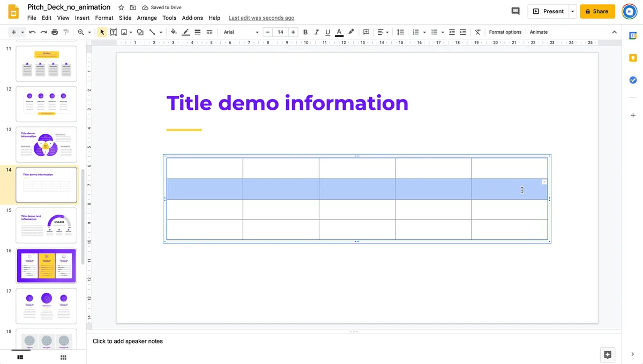Viewport: 643px width, 364px height.
Task: Click the Print icon
Action: coord(55,32)
